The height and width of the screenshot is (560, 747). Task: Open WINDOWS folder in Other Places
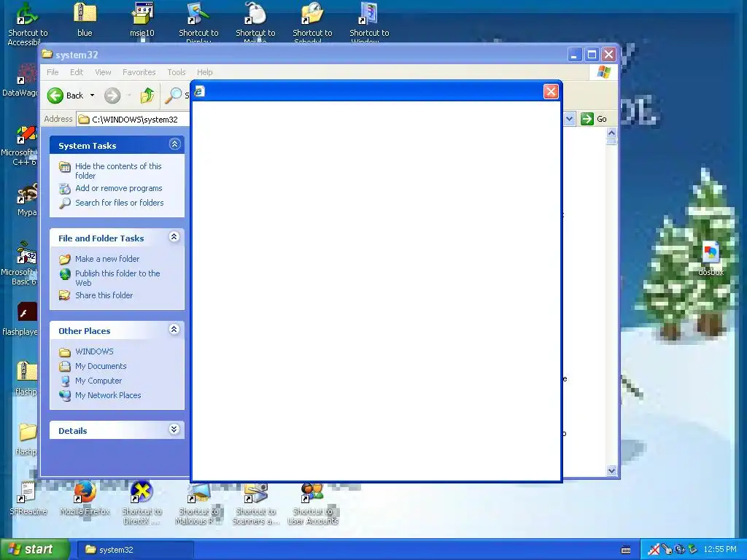(x=94, y=351)
